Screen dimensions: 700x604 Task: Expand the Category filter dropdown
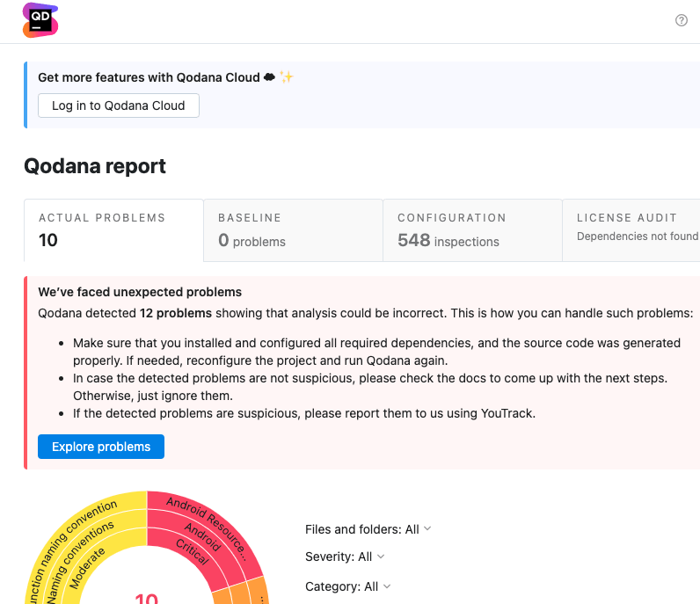347,586
